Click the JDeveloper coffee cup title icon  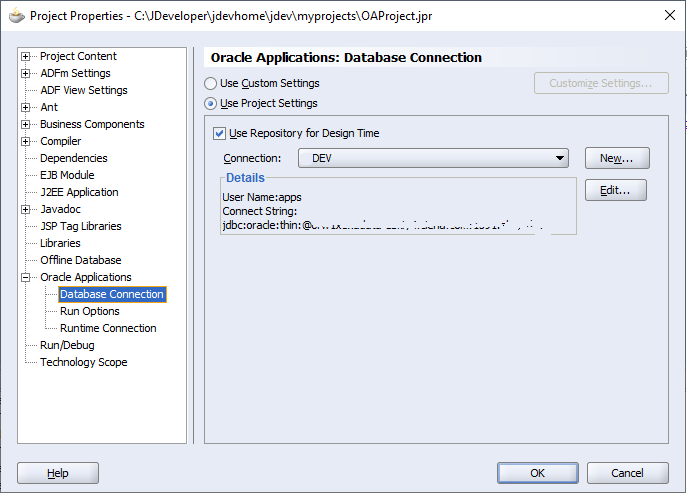17,16
